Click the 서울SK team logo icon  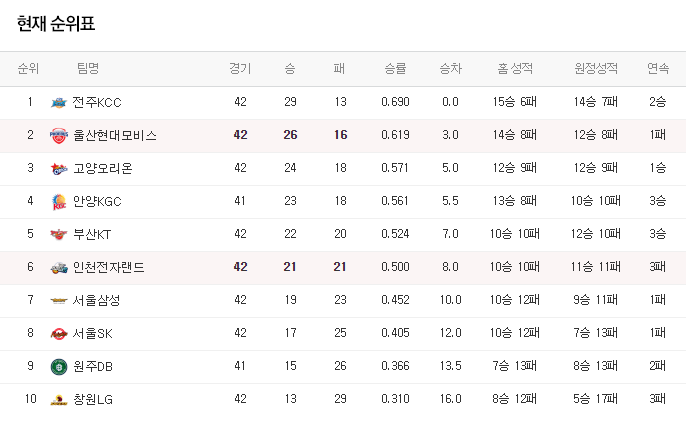pos(59,334)
